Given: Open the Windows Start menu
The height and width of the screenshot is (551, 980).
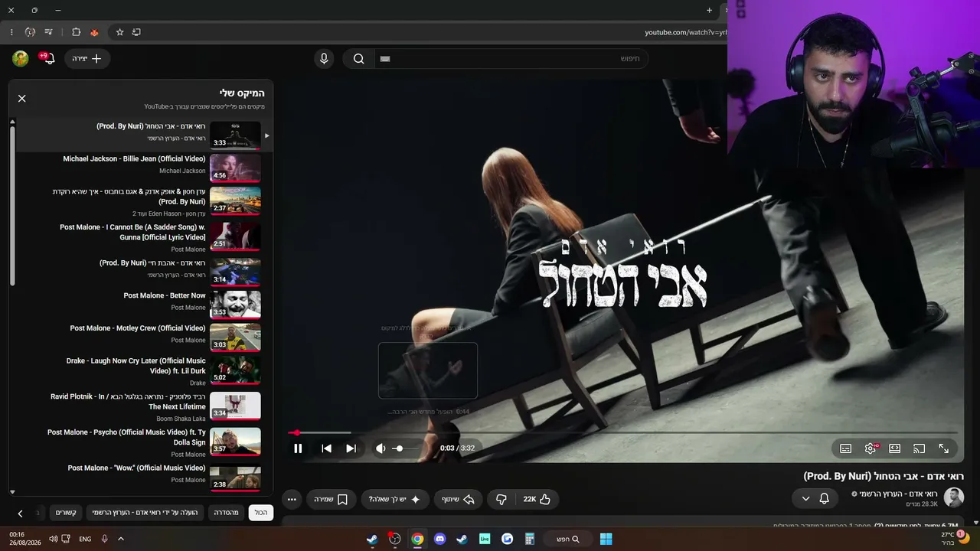Looking at the screenshot, I should [x=606, y=539].
